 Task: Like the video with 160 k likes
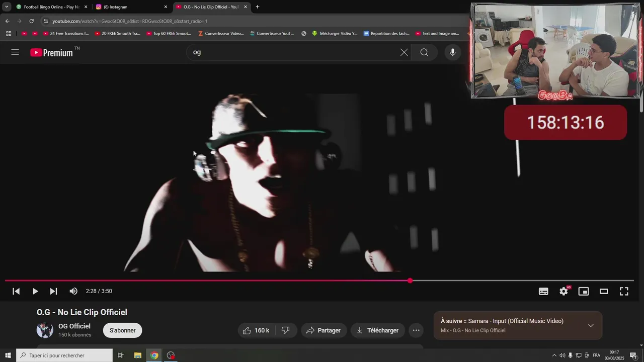[x=256, y=330]
